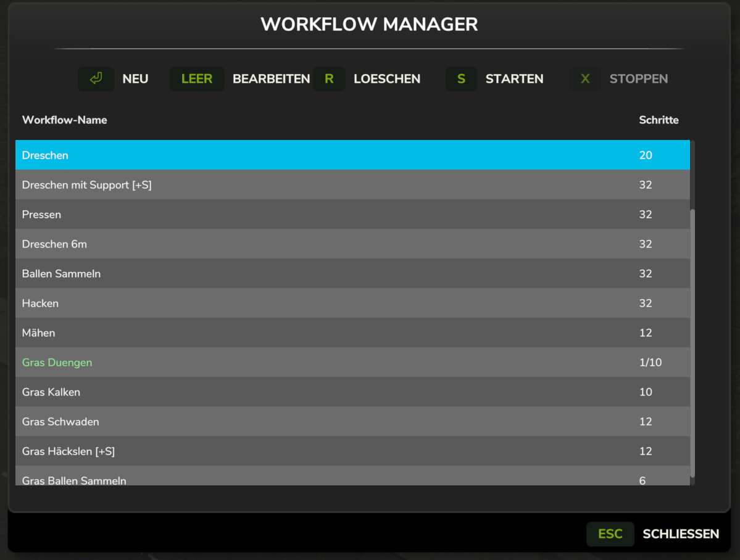The image size is (740, 560).
Task: Choose the Pressen workflow
Action: tap(352, 215)
